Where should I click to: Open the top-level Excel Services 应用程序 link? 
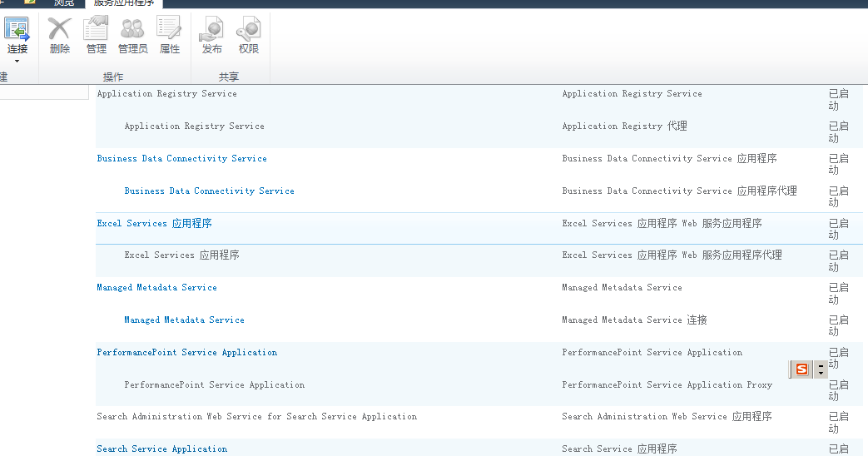pos(155,223)
